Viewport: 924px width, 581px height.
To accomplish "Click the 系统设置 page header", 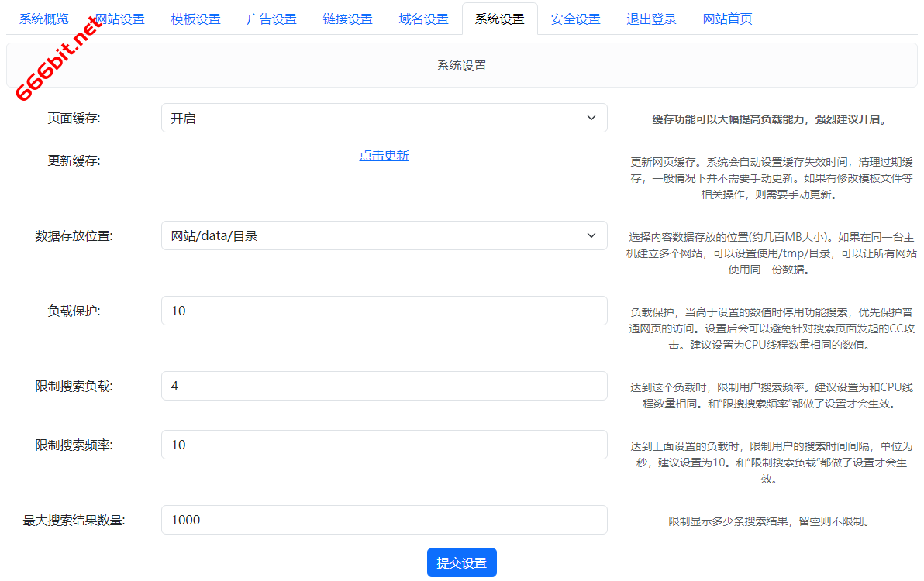I will [461, 65].
